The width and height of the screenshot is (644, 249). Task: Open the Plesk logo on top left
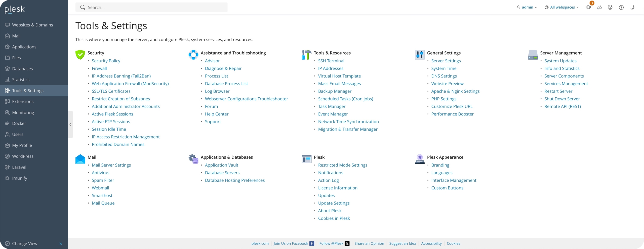[x=14, y=9]
